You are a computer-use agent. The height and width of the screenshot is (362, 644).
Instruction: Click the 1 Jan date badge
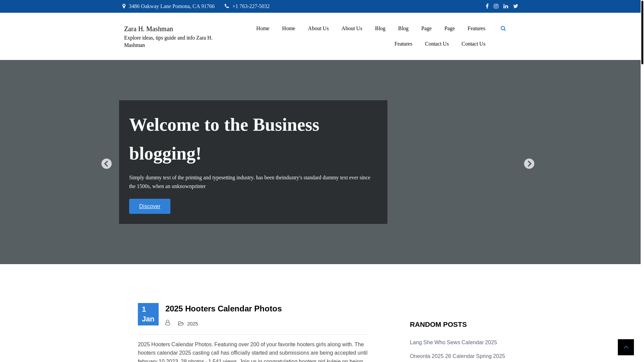pyautogui.click(x=148, y=314)
